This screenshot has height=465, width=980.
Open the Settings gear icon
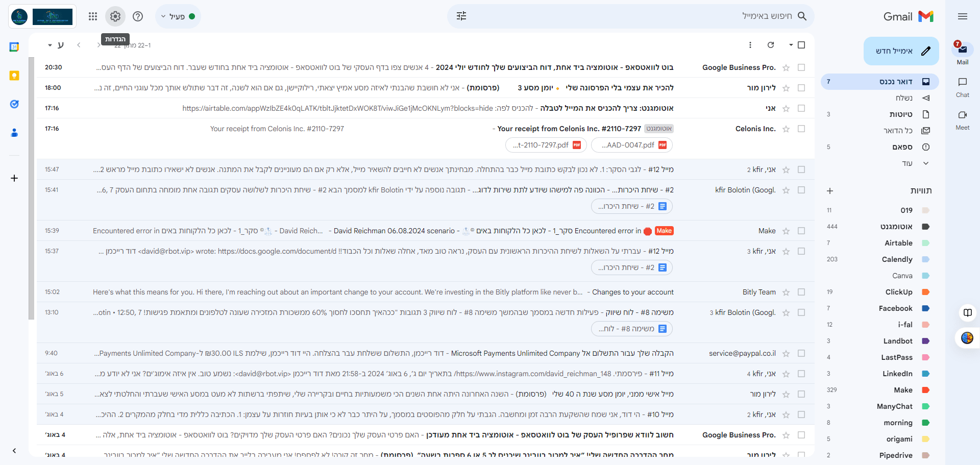115,16
